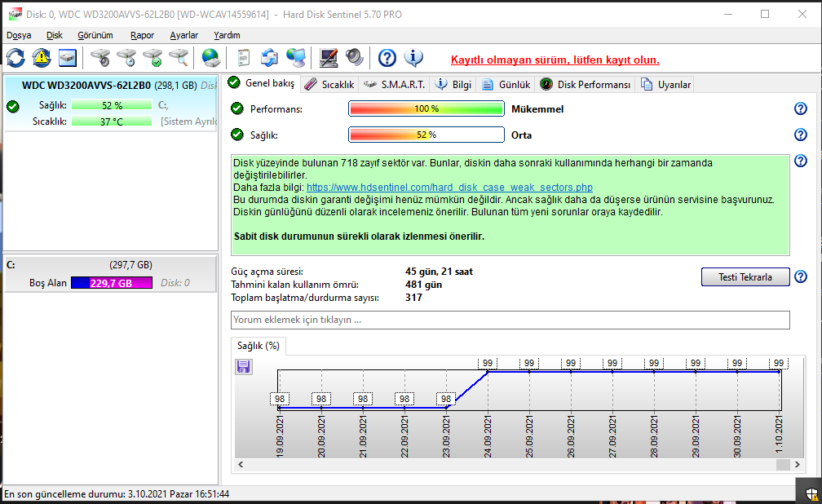Image resolution: width=822 pixels, height=504 pixels.
Task: Open the Dosya menu
Action: tap(19, 35)
